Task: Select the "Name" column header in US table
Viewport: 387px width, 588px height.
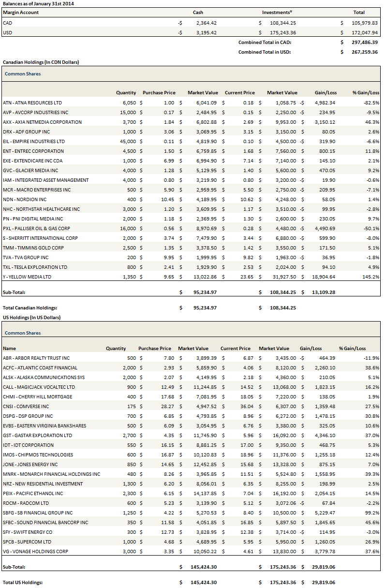Action: coord(9,348)
